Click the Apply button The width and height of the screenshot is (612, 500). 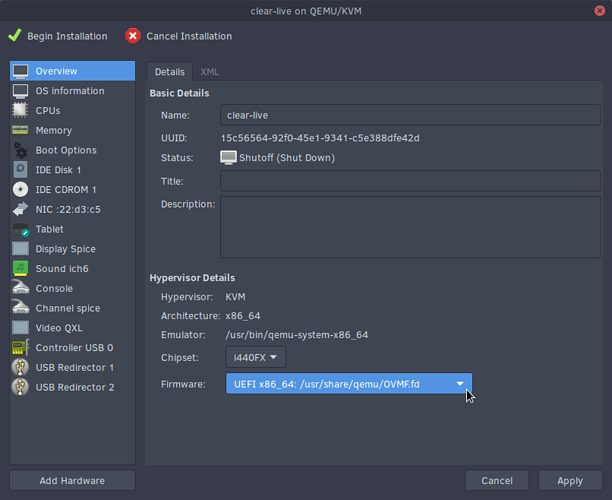pyautogui.click(x=570, y=480)
